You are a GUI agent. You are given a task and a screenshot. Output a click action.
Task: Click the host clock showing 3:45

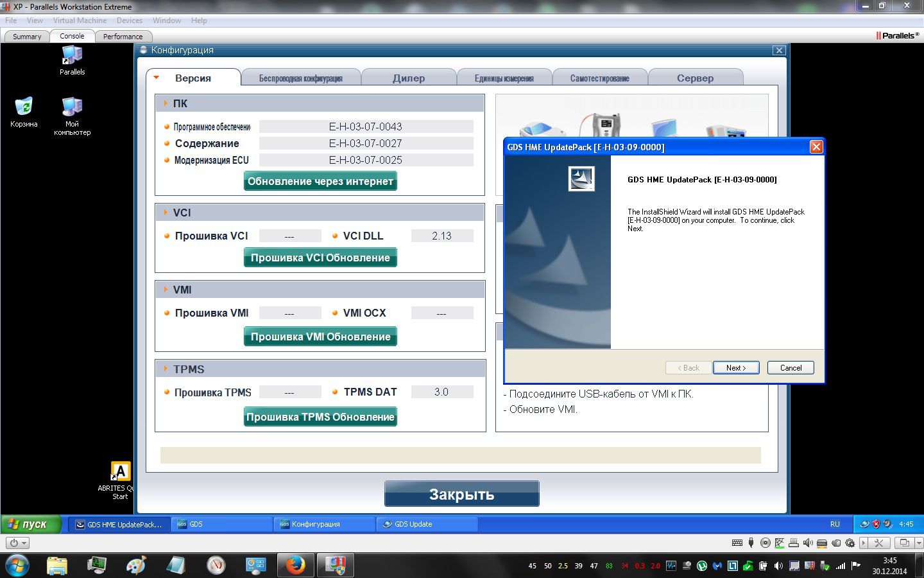tap(889, 561)
